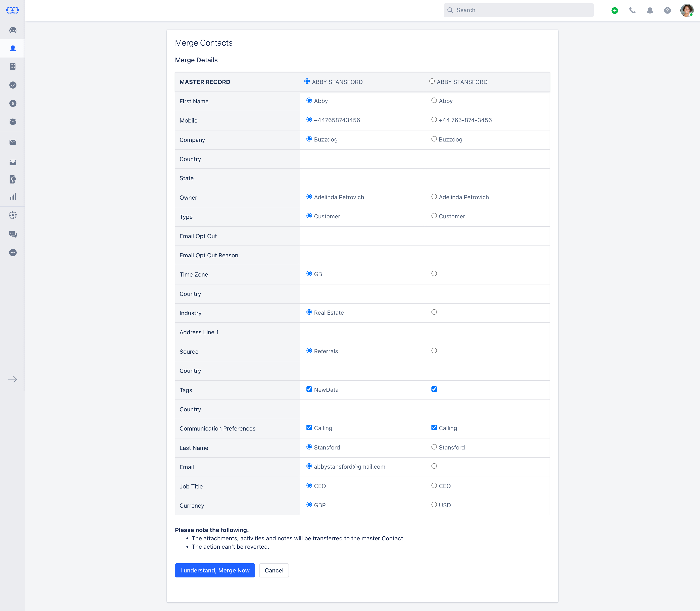The width and height of the screenshot is (700, 611).
Task: Select Real Estate industry radio
Action: 309,312
